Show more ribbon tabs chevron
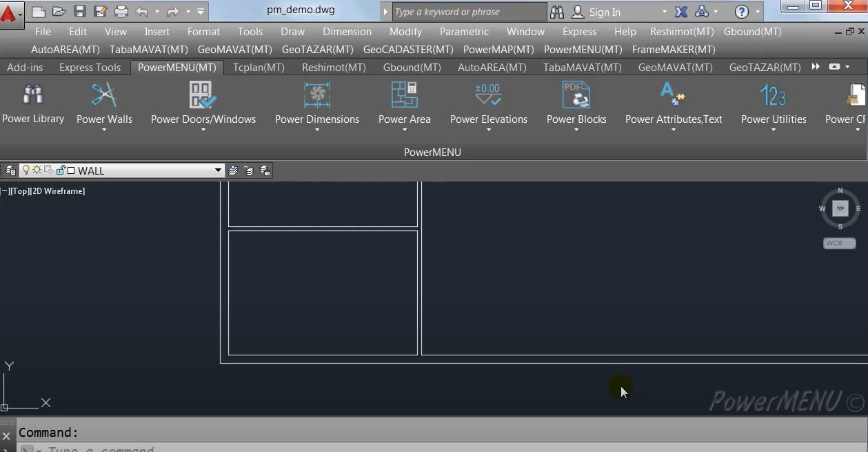The image size is (868, 452). [816, 67]
